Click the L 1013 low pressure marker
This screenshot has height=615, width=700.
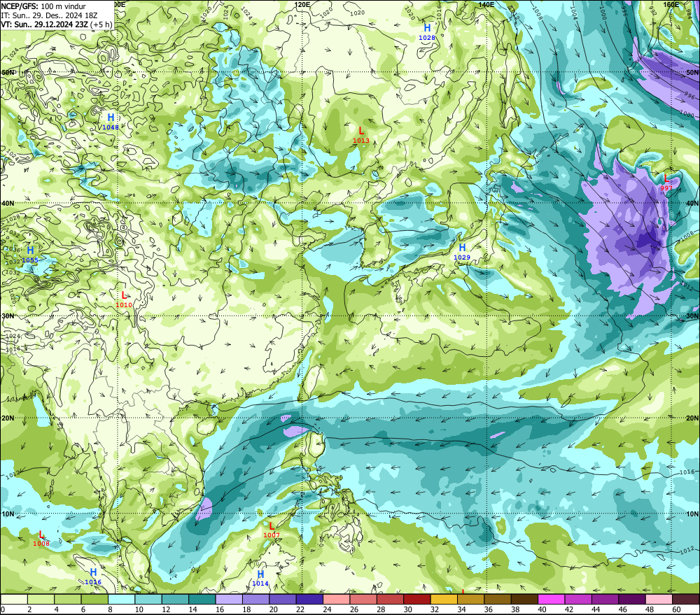pos(361,135)
